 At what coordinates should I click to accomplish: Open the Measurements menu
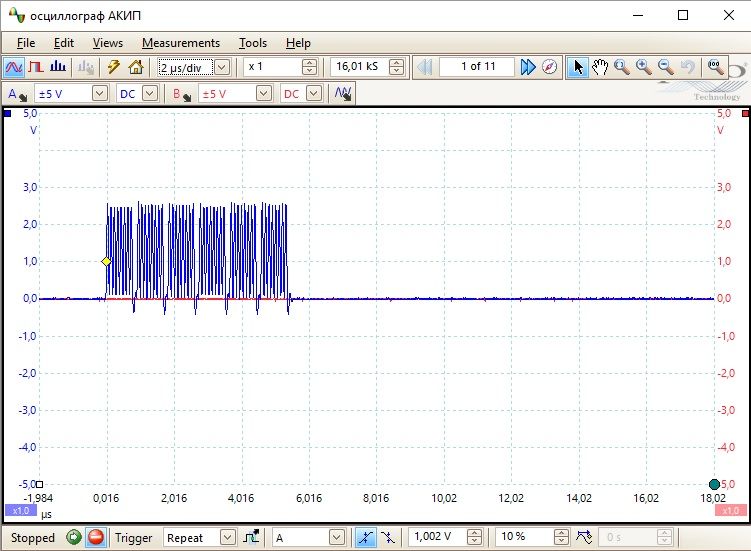point(181,43)
